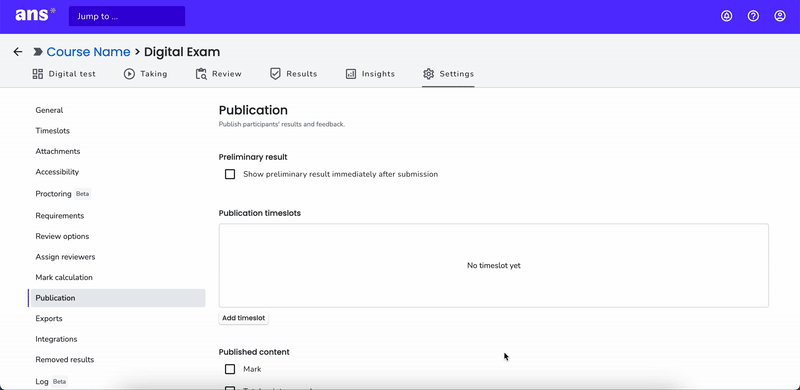Click the Insights chart icon
Image resolution: width=800 pixels, height=390 pixels.
(x=351, y=74)
